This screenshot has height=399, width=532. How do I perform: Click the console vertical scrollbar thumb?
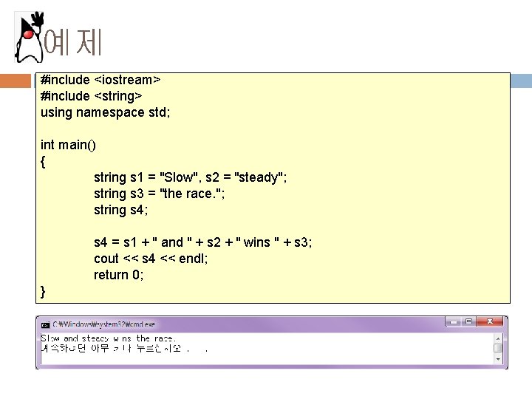click(498, 349)
